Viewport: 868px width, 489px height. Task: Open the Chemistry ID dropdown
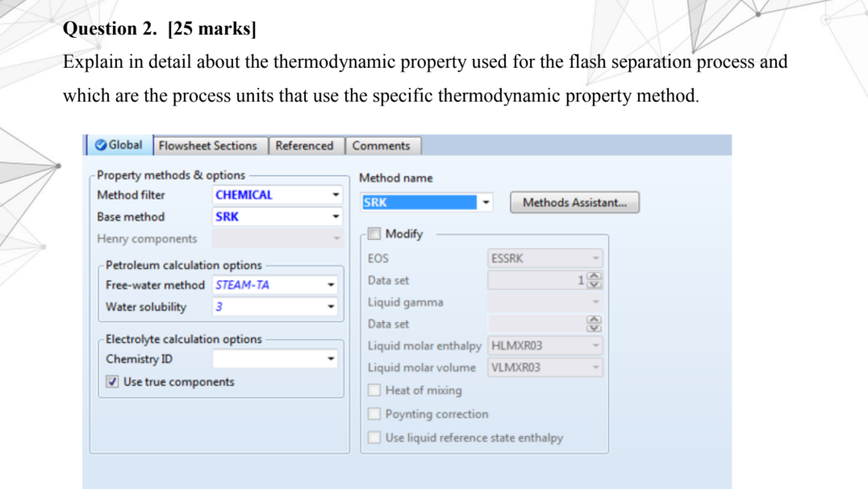point(275,359)
